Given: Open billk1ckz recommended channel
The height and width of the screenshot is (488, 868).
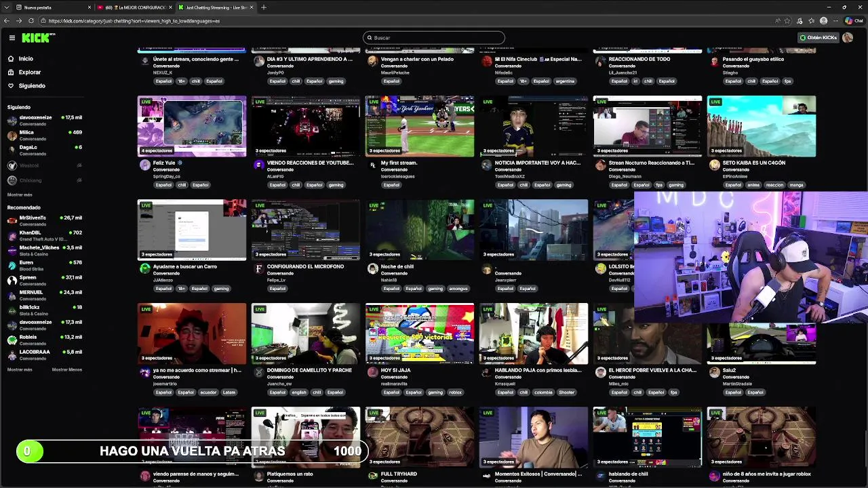Looking at the screenshot, I should pyautogui.click(x=44, y=310).
